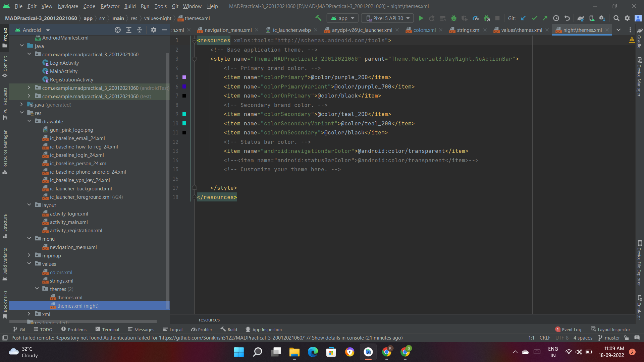Run the app with green play button
Screen dimensions: 644x362
[421, 18]
